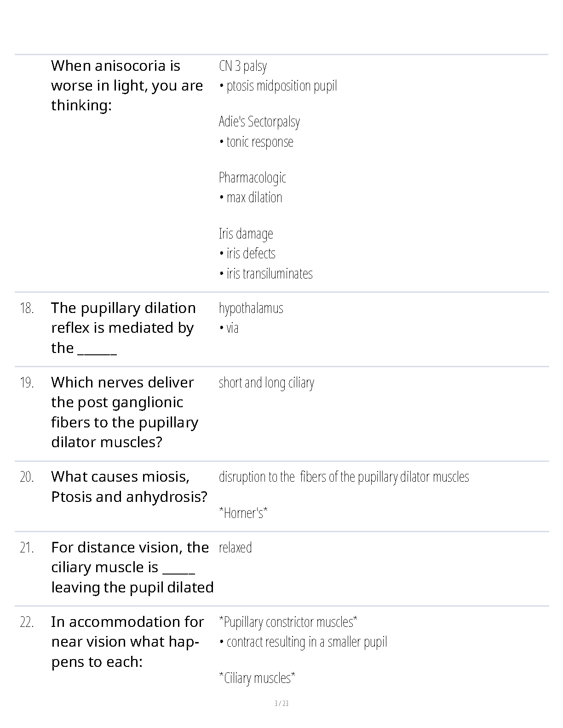Screen dimensions: 563x728
Task: Click question number 20
Action: point(27,477)
